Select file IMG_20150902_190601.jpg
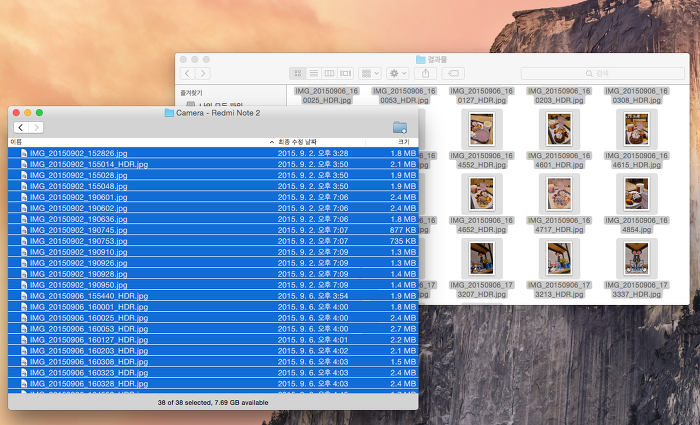Screen dimensions: 700x425 [x=213, y=197]
